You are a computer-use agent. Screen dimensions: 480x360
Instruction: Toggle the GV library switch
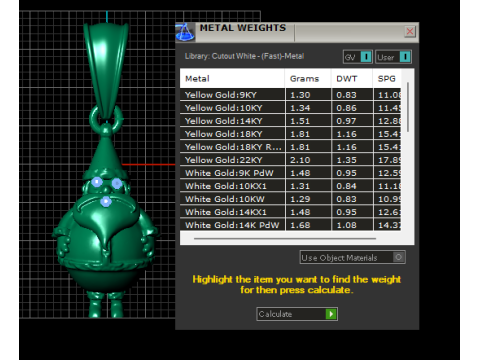coord(357,57)
